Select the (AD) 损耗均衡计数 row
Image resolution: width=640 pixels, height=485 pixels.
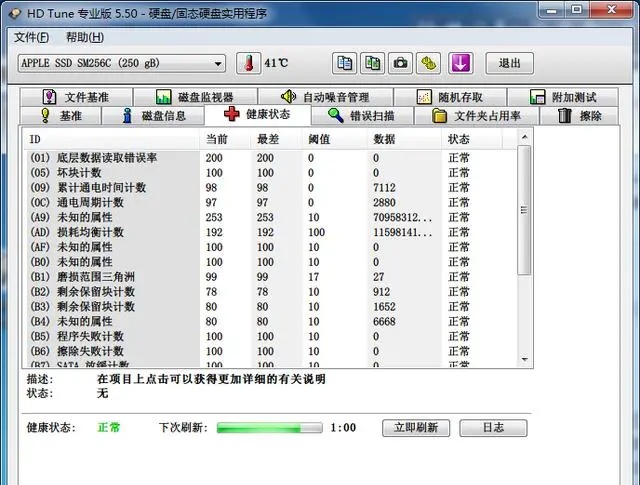(271, 232)
